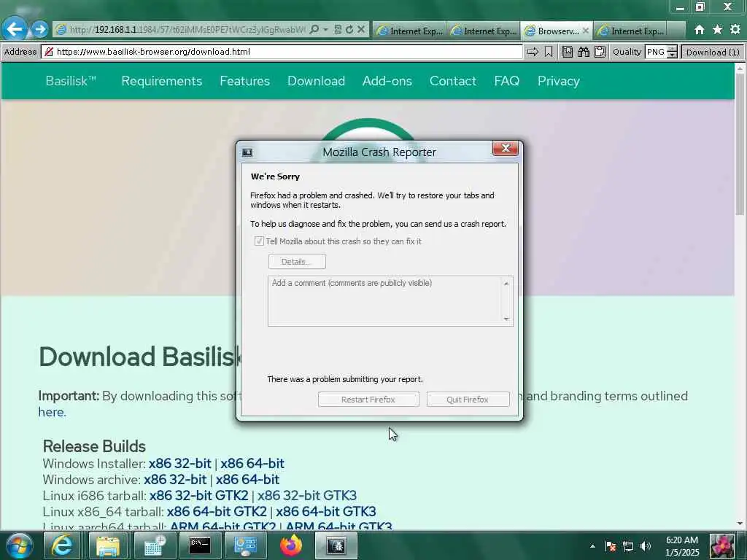Open the command prompt taskbar icon

pyautogui.click(x=200, y=545)
